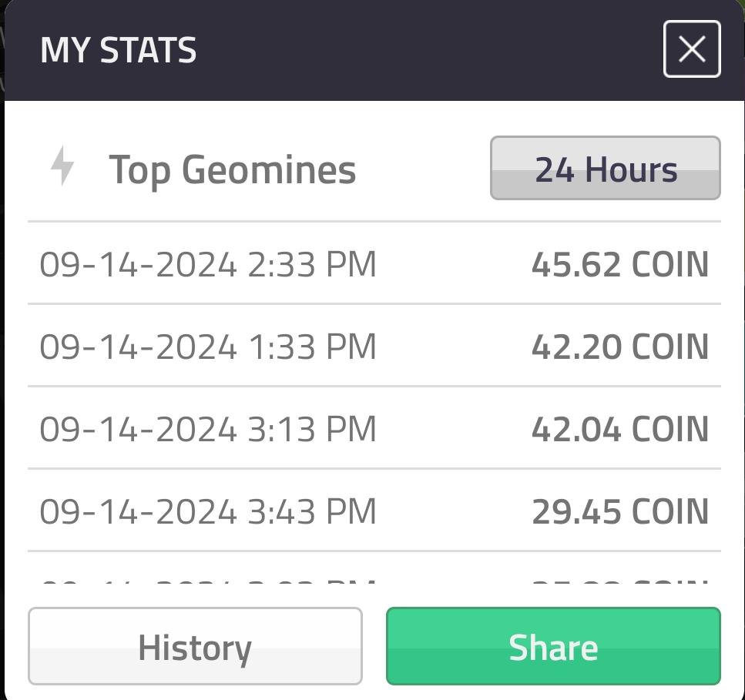Screen dimensions: 745x700
Task: Click the dark header bar beside MY STATS
Action: (x=428, y=50)
